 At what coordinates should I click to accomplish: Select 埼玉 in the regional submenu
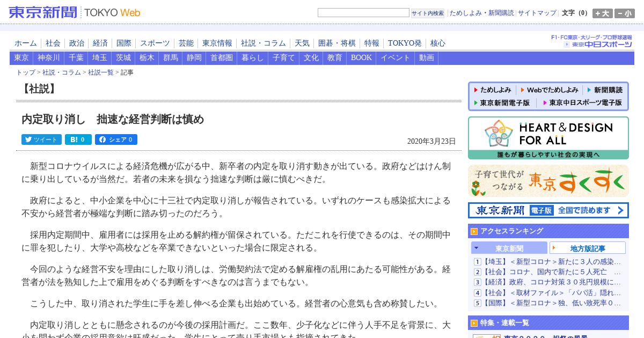(x=100, y=58)
